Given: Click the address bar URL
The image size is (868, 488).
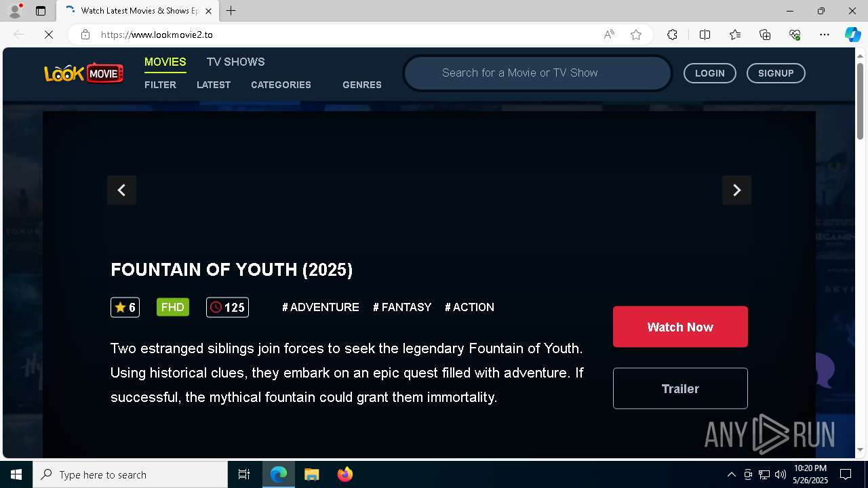Looking at the screenshot, I should (157, 35).
